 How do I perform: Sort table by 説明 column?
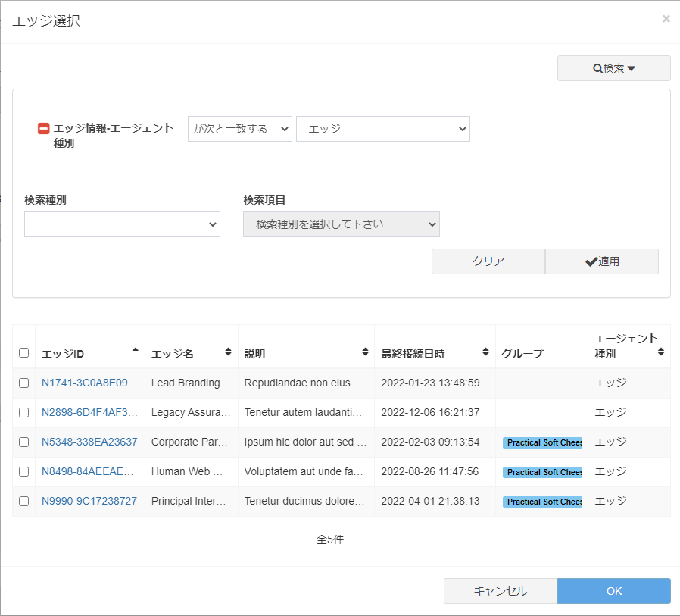365,352
